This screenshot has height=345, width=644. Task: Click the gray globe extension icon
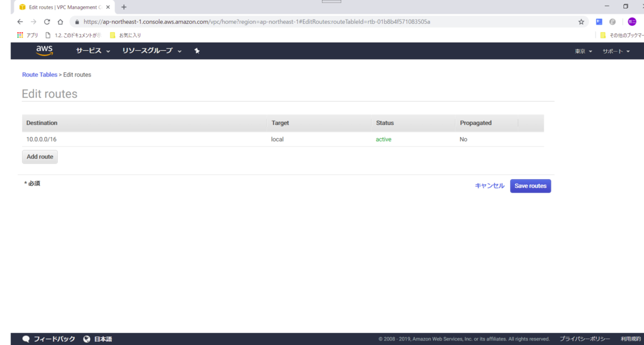(613, 22)
